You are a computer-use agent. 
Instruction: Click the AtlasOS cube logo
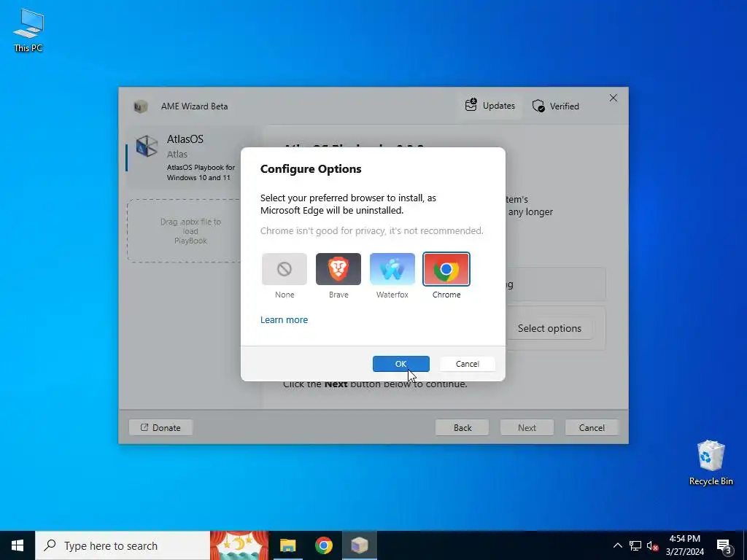point(146,146)
